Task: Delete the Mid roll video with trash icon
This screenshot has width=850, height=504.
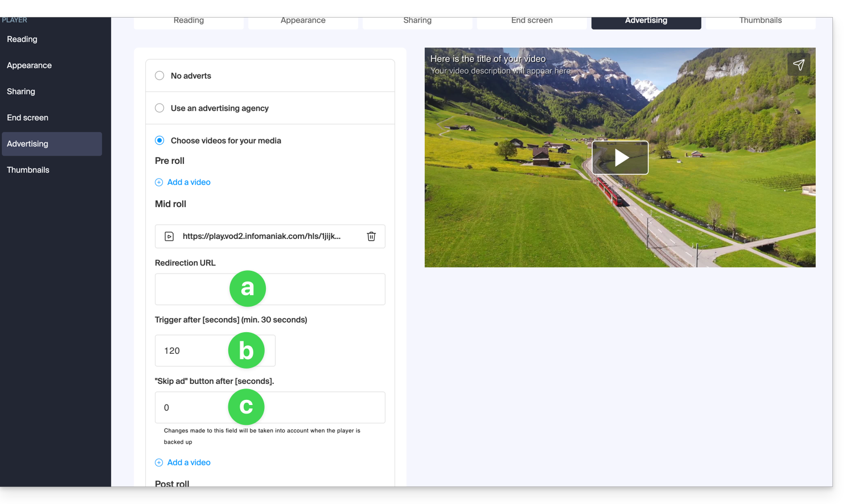Action: pos(371,236)
